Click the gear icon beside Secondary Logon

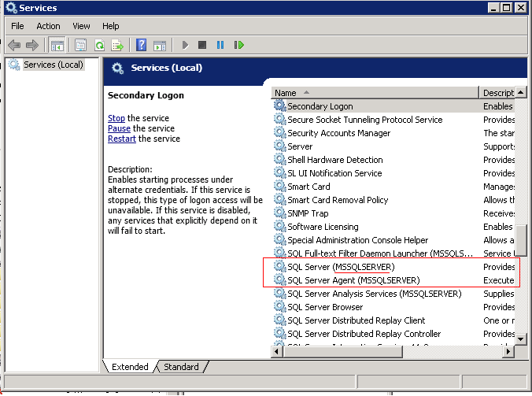pos(279,105)
